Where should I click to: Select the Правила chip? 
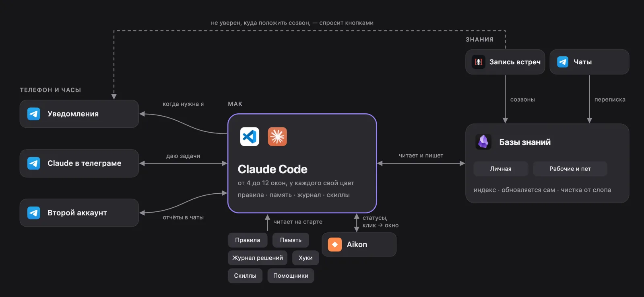click(x=248, y=240)
